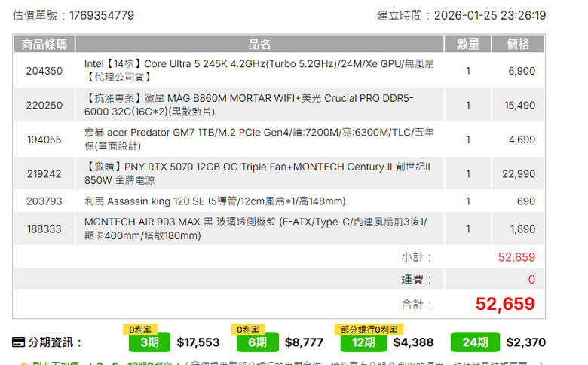Click the price 690
Screen dimensions: 588x365
[526, 201]
